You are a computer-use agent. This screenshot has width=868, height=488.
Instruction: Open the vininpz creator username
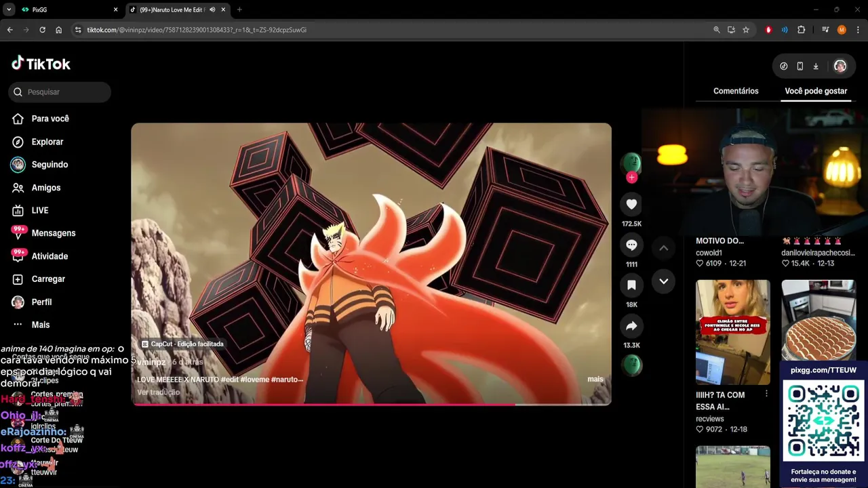[x=151, y=363]
